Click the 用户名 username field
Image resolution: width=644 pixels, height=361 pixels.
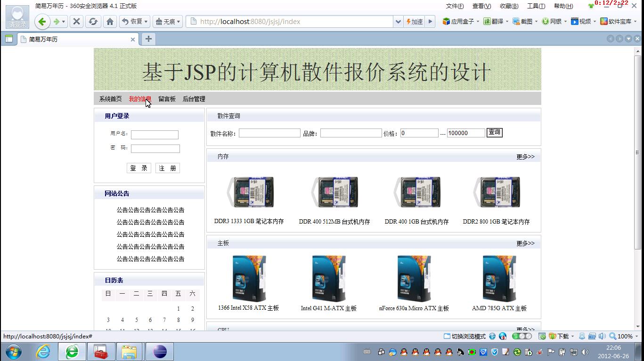click(x=155, y=135)
